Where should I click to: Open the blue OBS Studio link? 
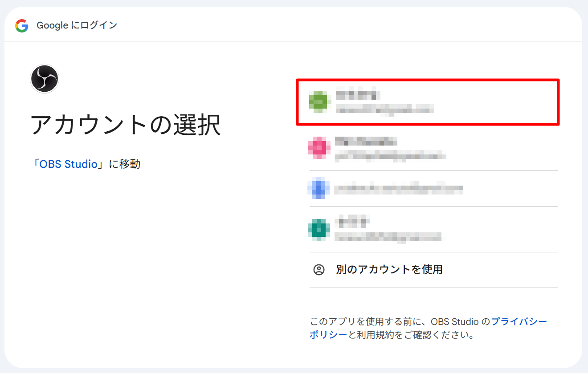point(69,164)
